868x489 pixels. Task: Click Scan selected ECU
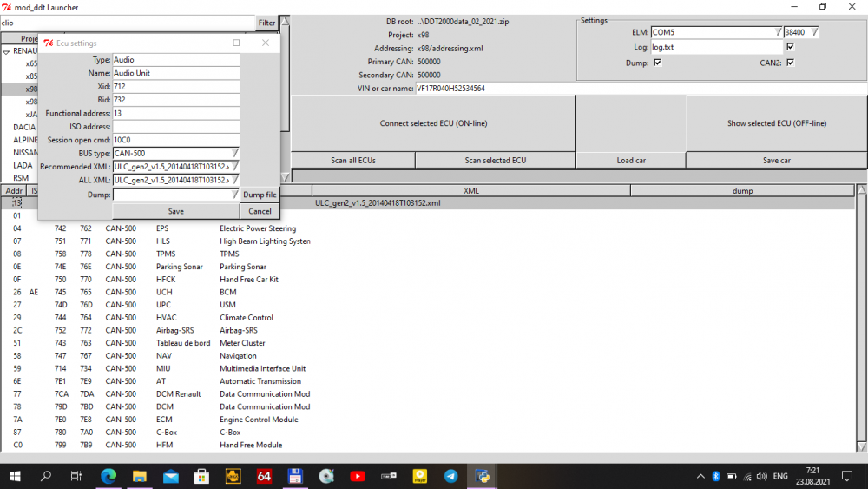pyautogui.click(x=496, y=160)
